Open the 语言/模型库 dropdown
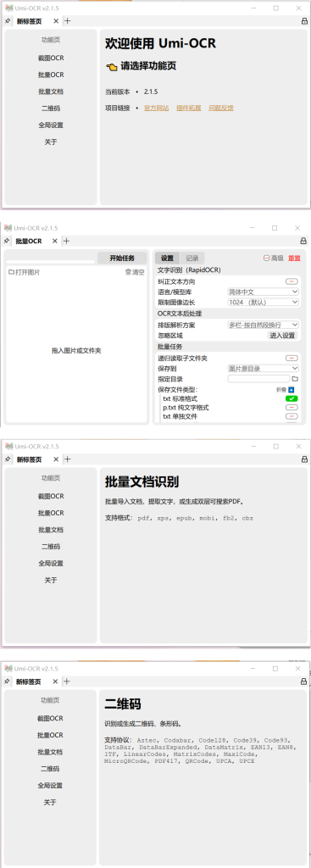 tap(264, 292)
